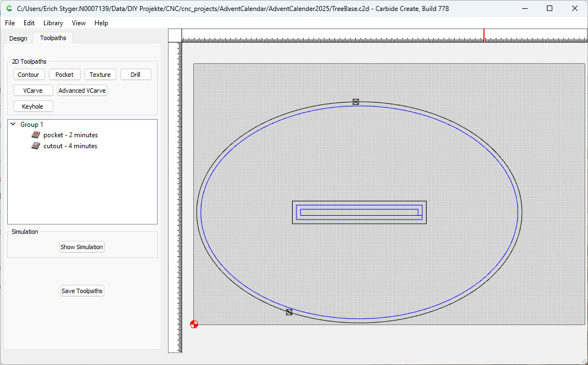Image resolution: width=588 pixels, height=365 pixels.
Task: Click the red marker on horizontal ruler
Action: (x=484, y=35)
